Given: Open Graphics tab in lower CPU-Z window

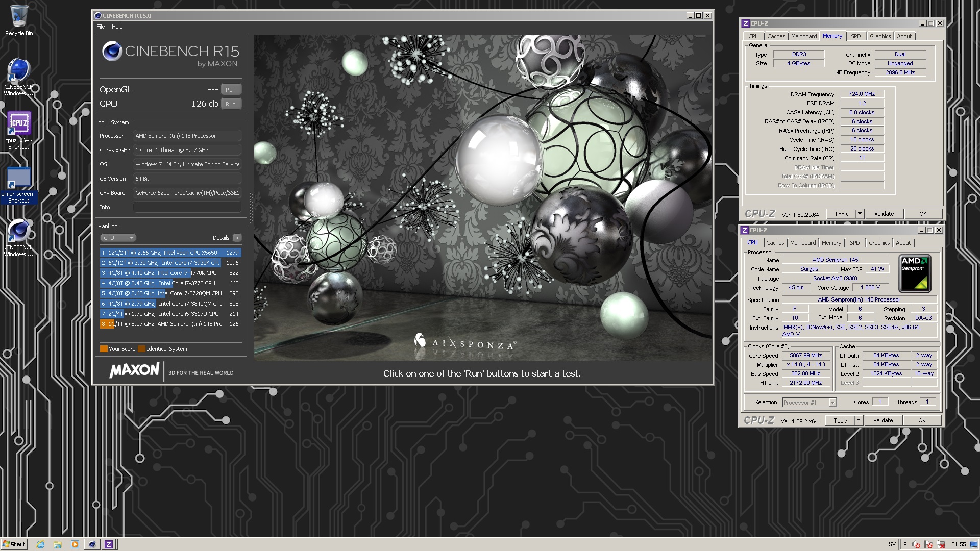Looking at the screenshot, I should 879,243.
